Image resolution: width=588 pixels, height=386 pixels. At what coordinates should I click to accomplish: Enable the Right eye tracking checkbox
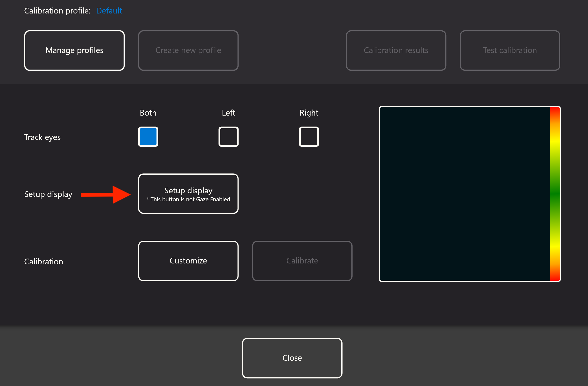(309, 136)
